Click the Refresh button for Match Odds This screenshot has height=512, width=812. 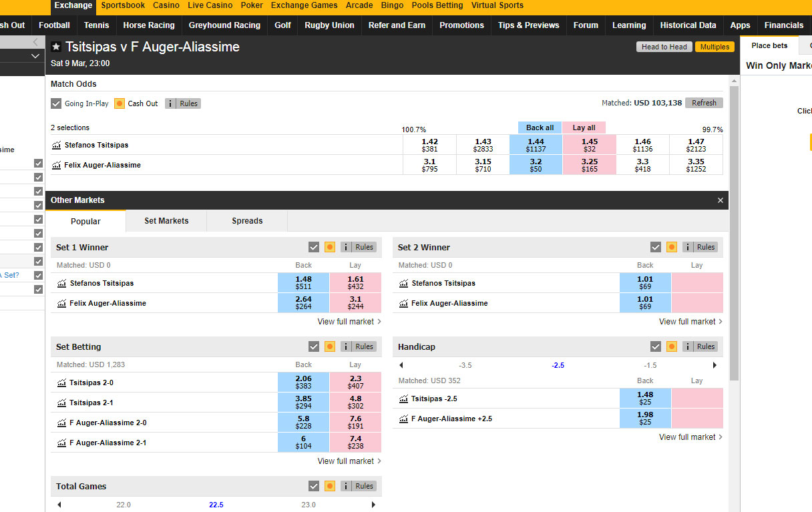point(704,103)
